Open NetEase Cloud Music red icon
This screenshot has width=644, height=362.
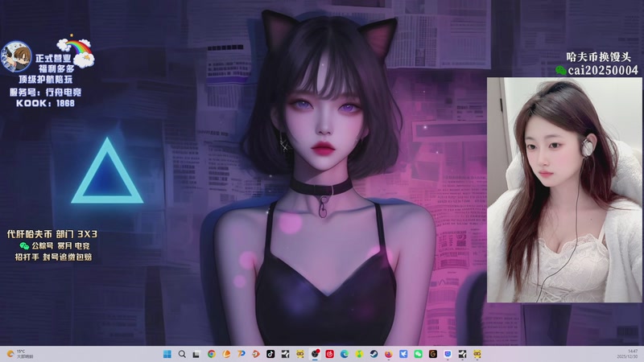pyautogui.click(x=330, y=354)
